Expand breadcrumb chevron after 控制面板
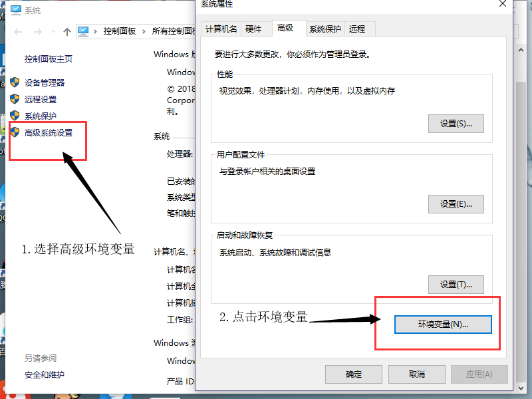 [144, 31]
